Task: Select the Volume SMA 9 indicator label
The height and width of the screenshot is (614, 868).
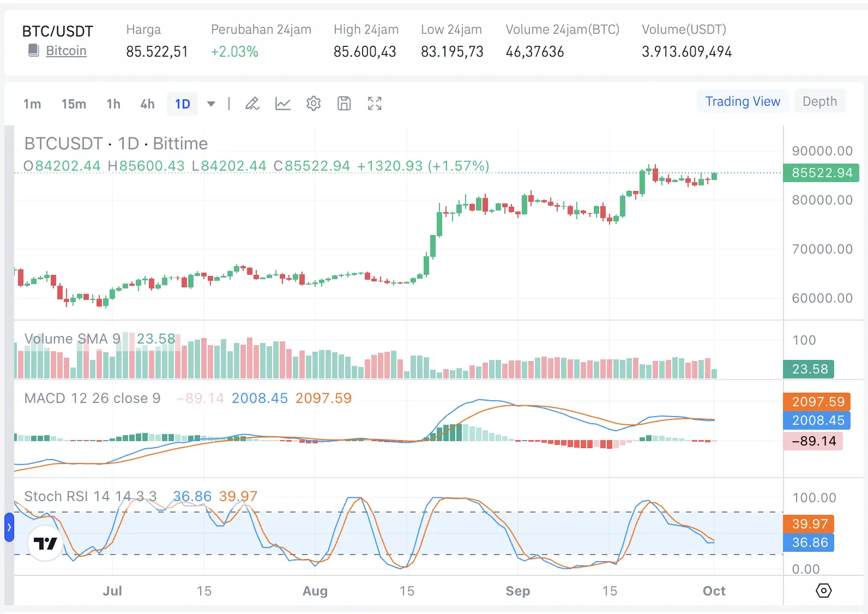Action: click(72, 339)
